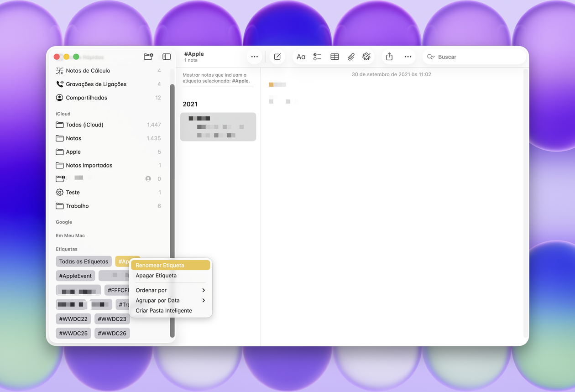Viewport: 575px width, 392px height.
Task: Expand the Google account section
Action: (x=64, y=222)
